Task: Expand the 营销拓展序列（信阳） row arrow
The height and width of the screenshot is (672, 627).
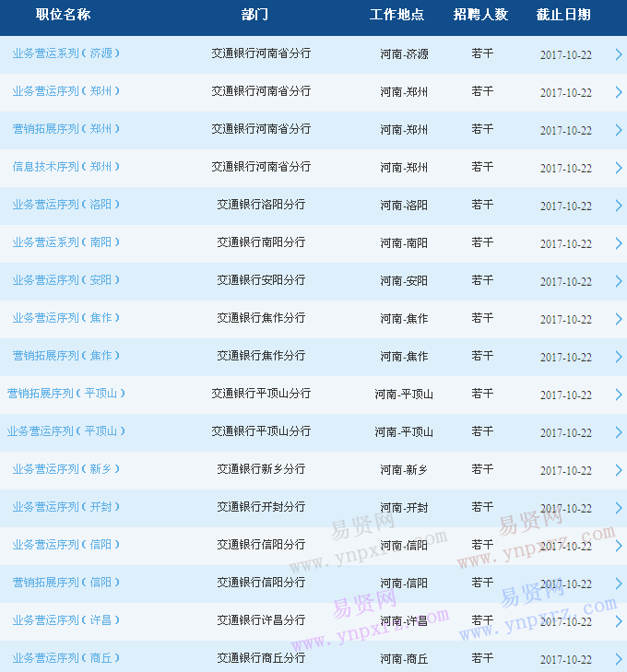Action: point(619,584)
